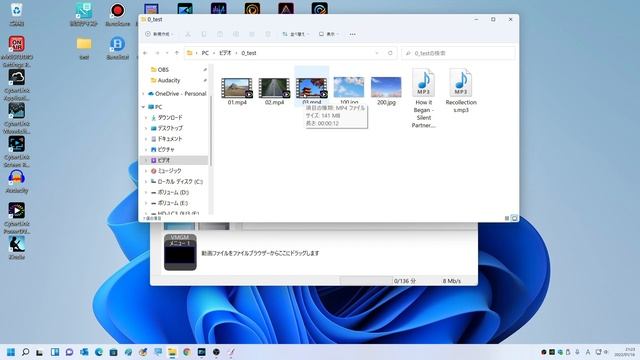This screenshot has width=640, height=360.
Task: Click the Share icon in Explorer toolbar
Action: coord(252,34)
